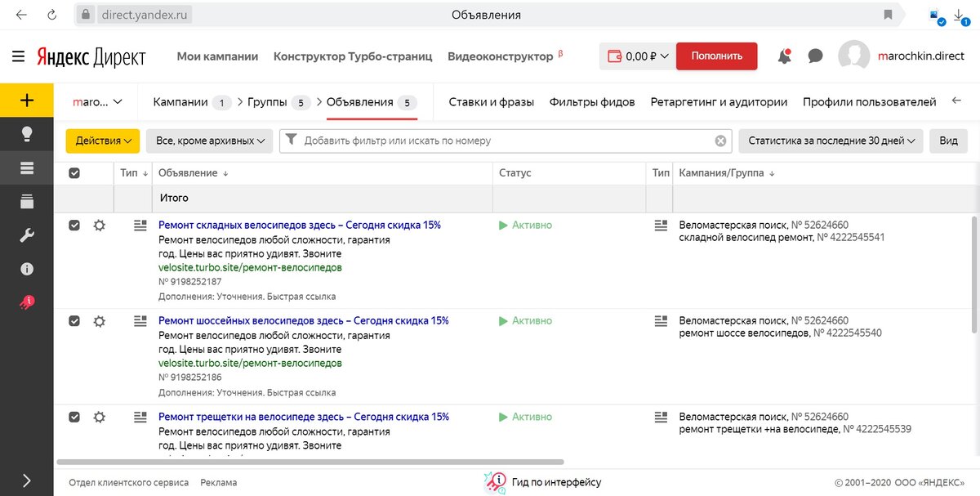Click the gear icon for складных велосипедов ad
Viewport: 980px width, 496px height.
pyautogui.click(x=100, y=225)
